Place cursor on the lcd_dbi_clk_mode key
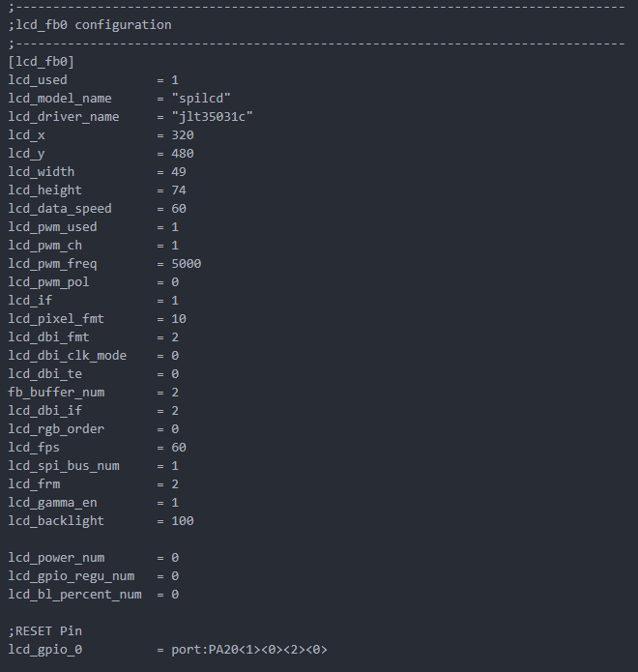 click(68, 356)
